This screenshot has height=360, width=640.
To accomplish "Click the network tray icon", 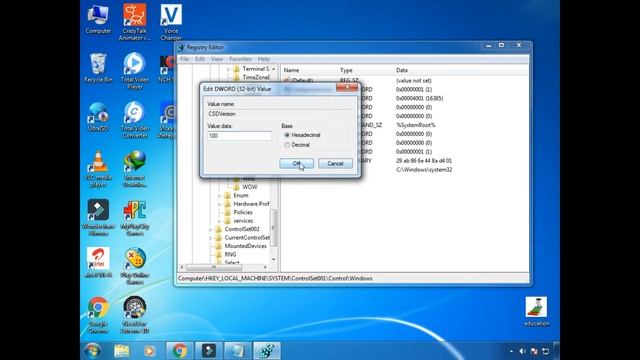I will pos(545,351).
